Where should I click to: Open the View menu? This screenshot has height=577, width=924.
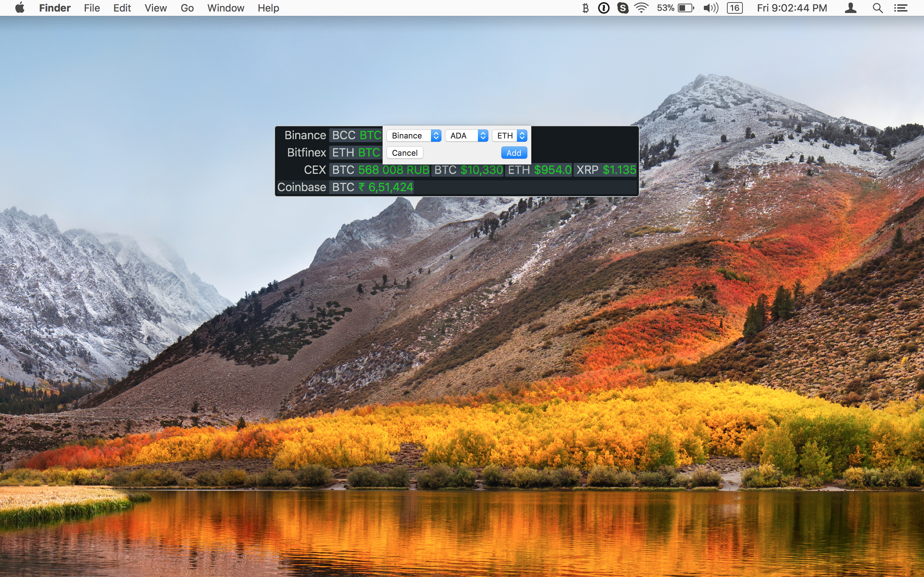pyautogui.click(x=156, y=8)
